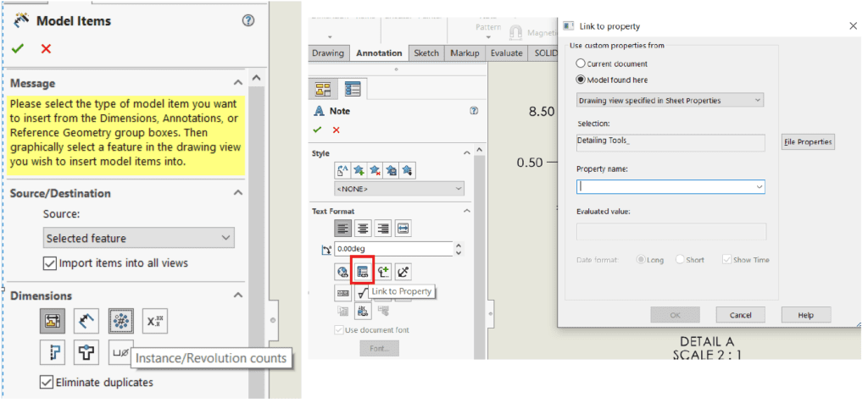
Task: Switch to the Sketch tab
Action: [x=426, y=53]
